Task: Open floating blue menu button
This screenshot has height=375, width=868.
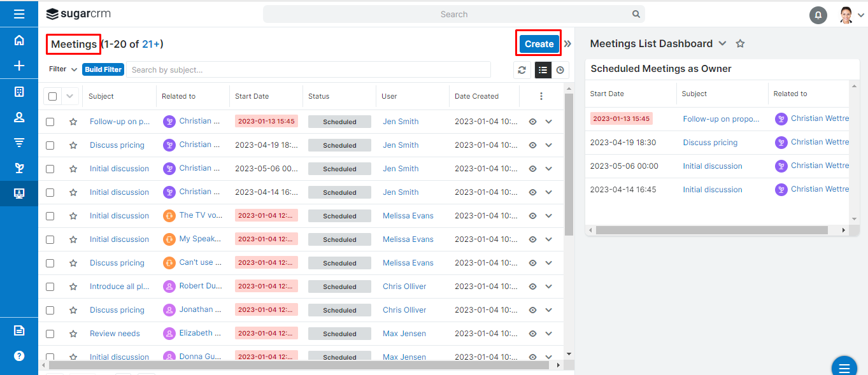Action: click(x=844, y=368)
